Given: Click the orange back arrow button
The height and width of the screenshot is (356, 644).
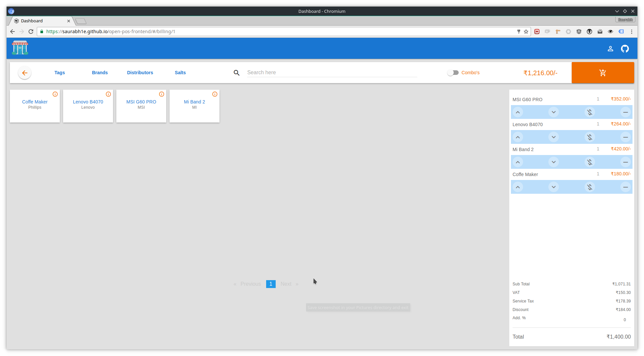Looking at the screenshot, I should (25, 73).
